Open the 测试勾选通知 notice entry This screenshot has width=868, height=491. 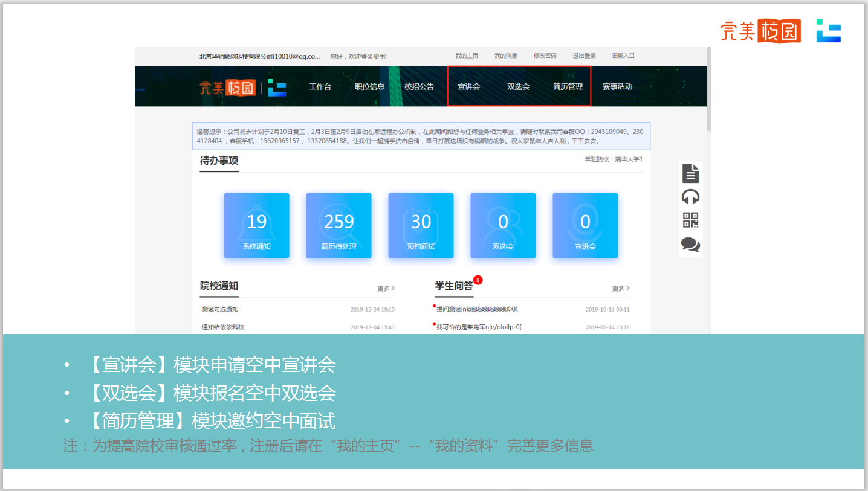coord(220,309)
